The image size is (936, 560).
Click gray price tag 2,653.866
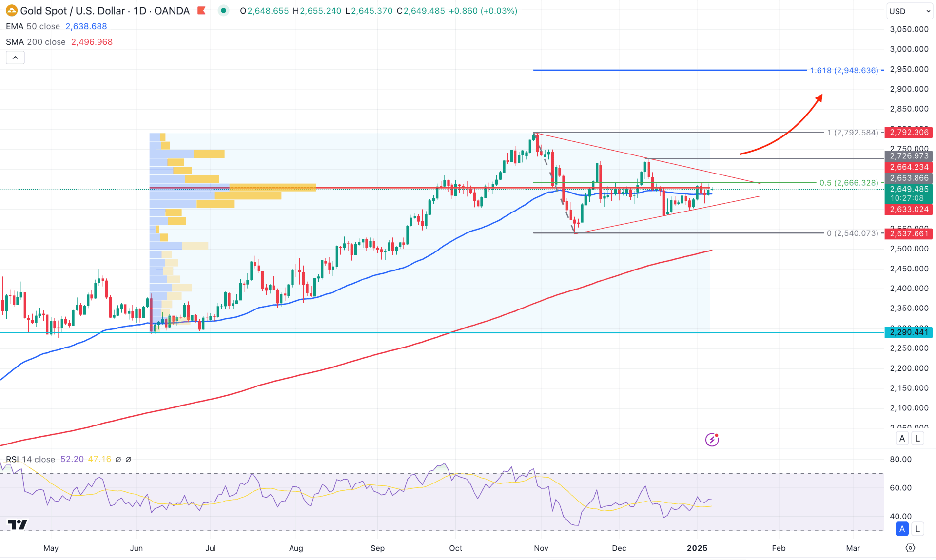909,178
